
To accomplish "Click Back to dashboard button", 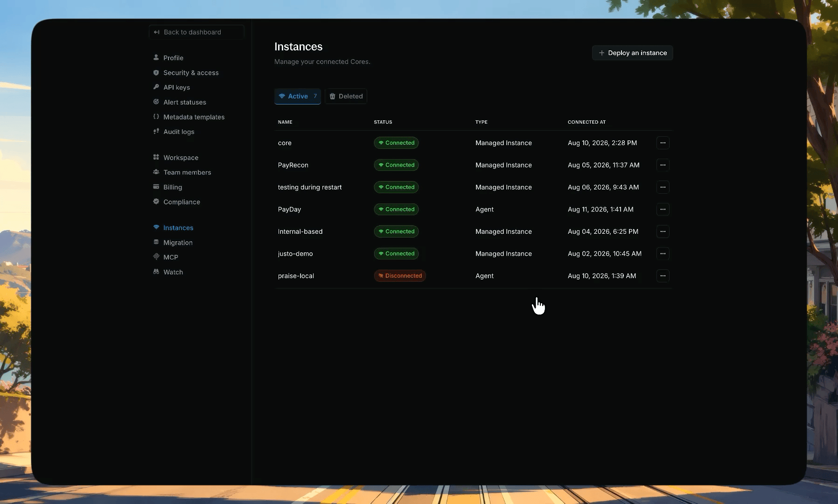I will (196, 32).
